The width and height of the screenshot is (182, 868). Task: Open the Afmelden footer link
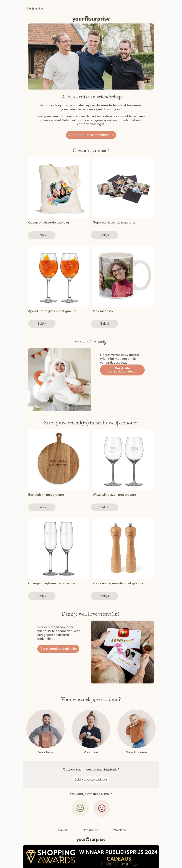(119, 830)
